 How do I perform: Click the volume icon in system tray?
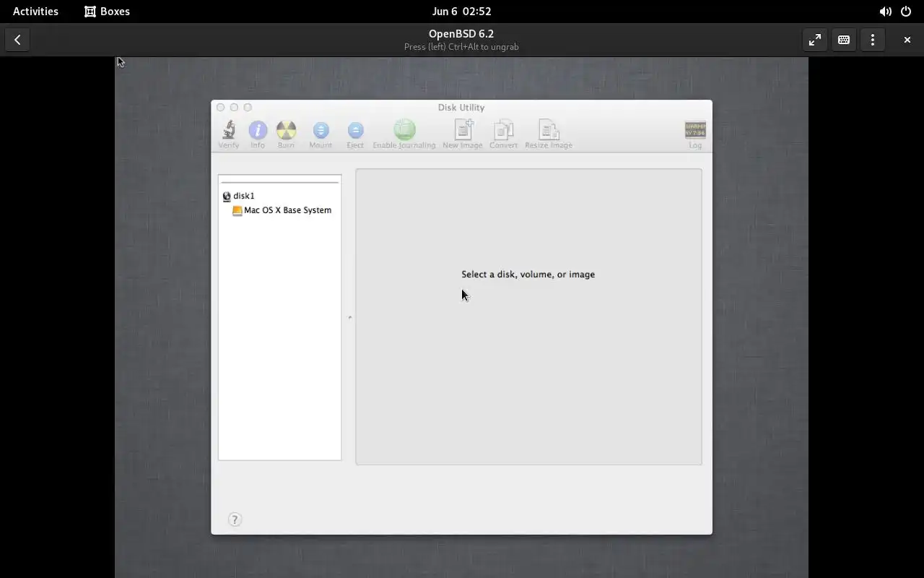[885, 12]
